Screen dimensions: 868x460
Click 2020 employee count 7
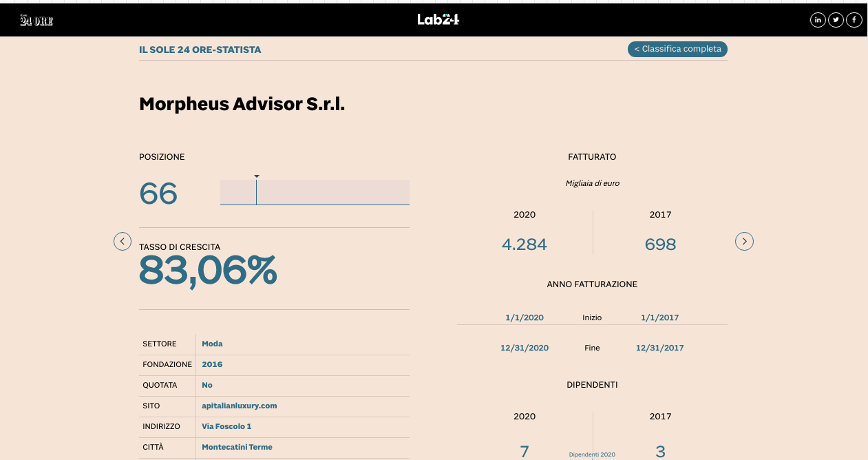pyautogui.click(x=525, y=452)
